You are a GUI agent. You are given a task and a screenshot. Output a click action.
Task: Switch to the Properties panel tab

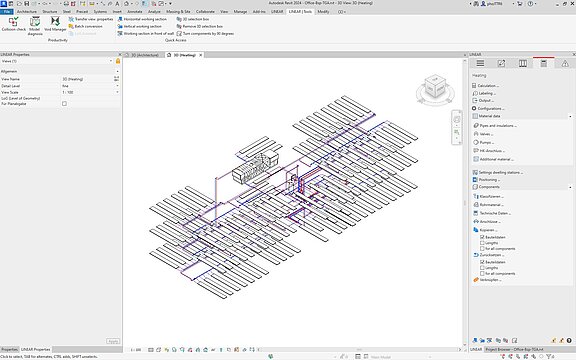tap(9, 349)
